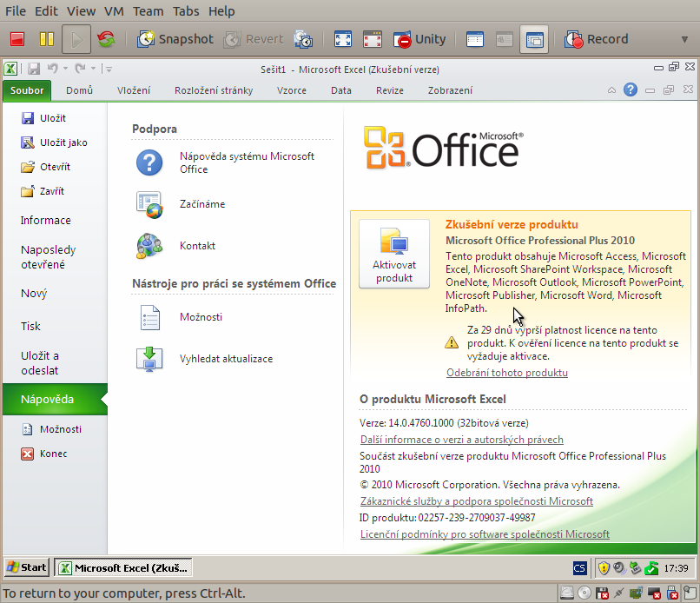Click Kontakt under Podpora

coord(176,246)
